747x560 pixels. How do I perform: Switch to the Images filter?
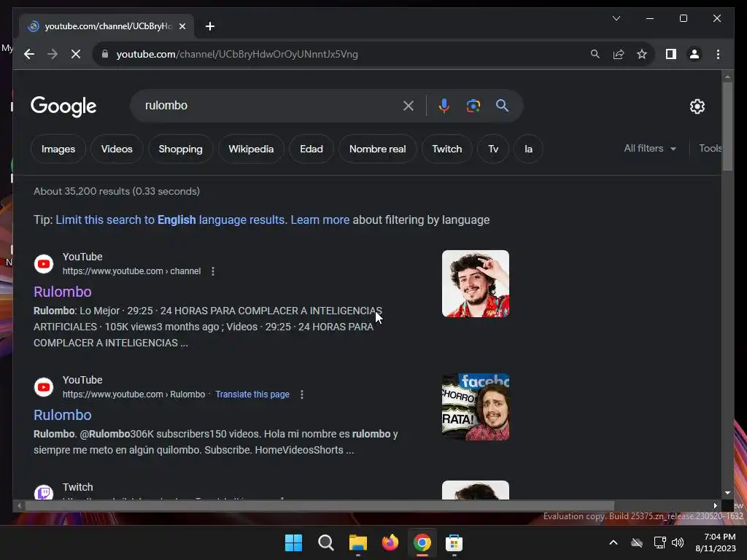point(58,149)
